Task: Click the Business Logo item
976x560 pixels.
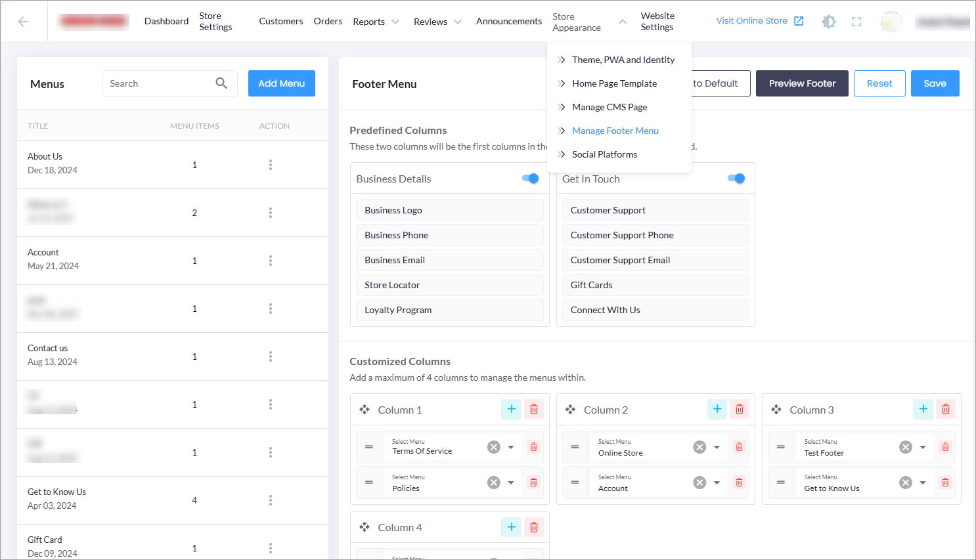Action: (x=450, y=210)
